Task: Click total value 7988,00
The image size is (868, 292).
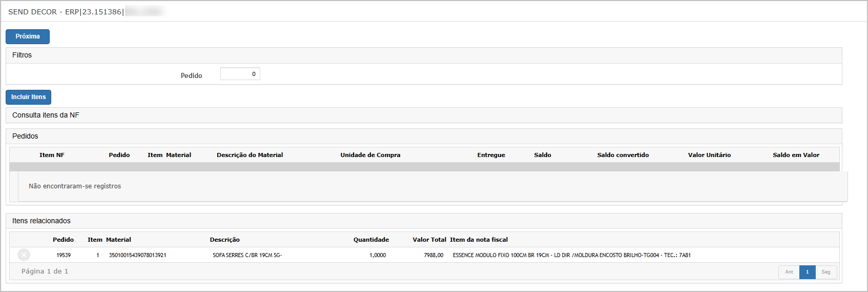Action: [433, 255]
